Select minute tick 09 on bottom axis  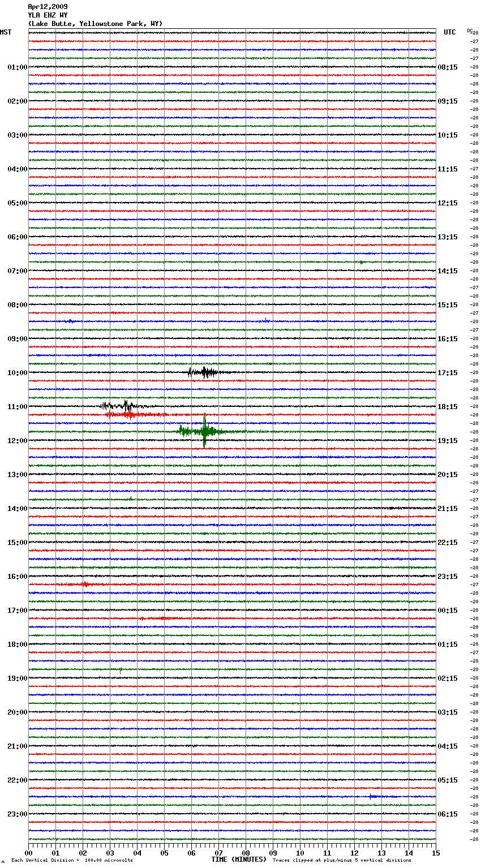pos(273,853)
